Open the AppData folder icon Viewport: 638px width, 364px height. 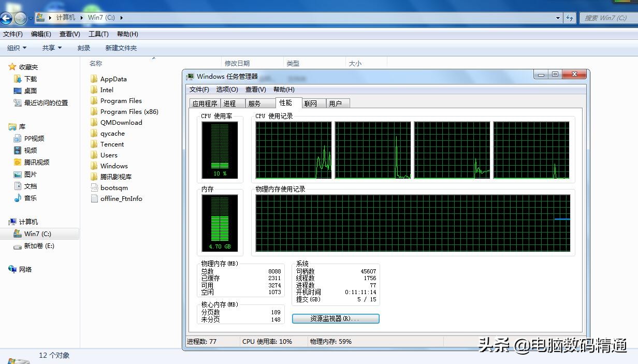tap(94, 79)
